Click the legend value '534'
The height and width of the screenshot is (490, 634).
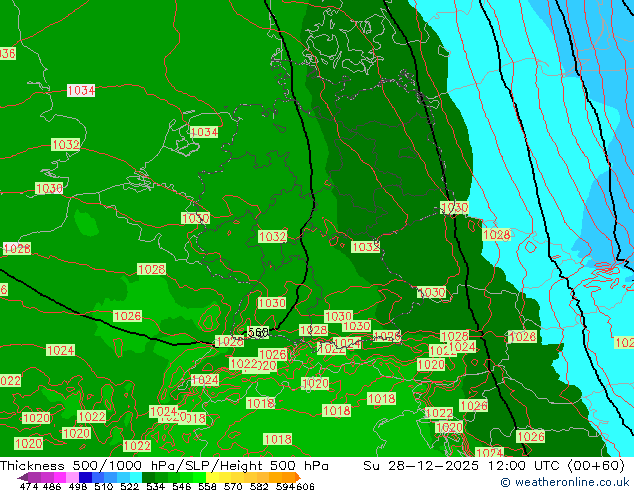click(155, 486)
